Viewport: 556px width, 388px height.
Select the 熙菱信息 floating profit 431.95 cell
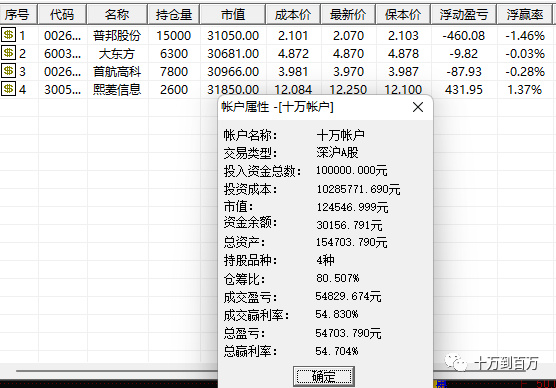[464, 89]
